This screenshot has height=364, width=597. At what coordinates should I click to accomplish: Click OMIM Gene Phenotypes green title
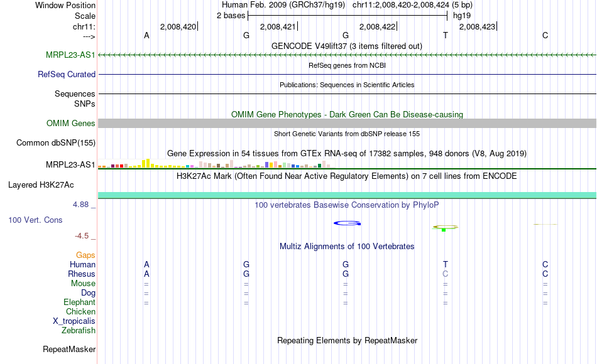(x=348, y=114)
